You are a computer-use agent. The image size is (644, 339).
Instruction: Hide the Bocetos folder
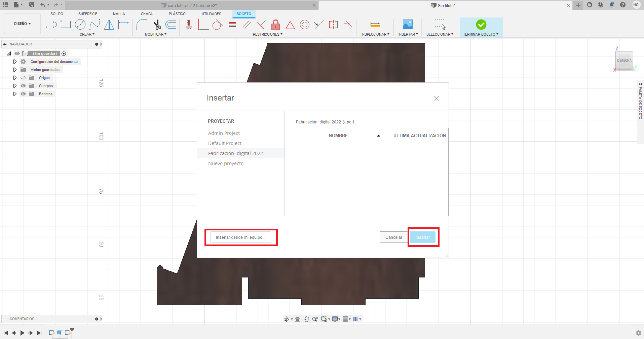(23, 94)
